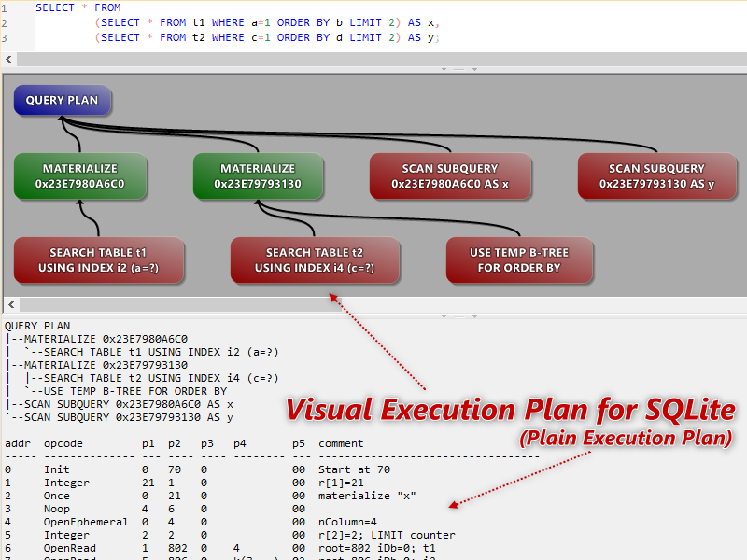This screenshot has height=560, width=747.
Task: Select the USE TEMP B-TREE FOR ORDER BY node
Action: point(519,260)
